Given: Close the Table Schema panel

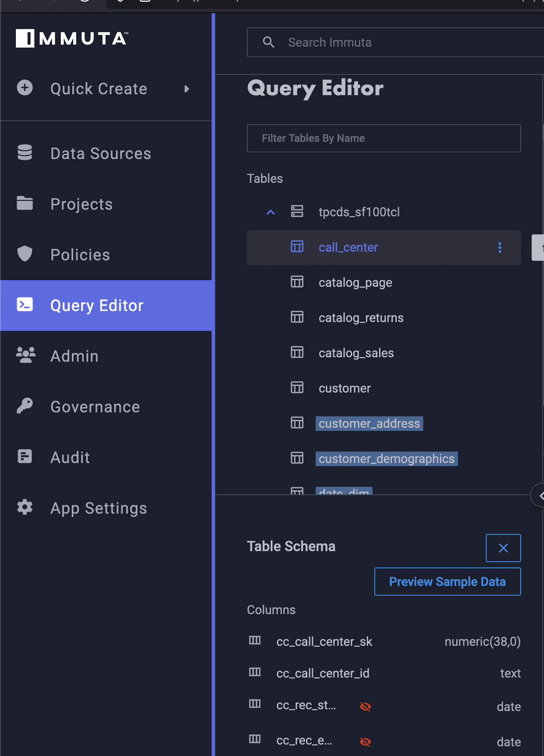Looking at the screenshot, I should click(503, 548).
